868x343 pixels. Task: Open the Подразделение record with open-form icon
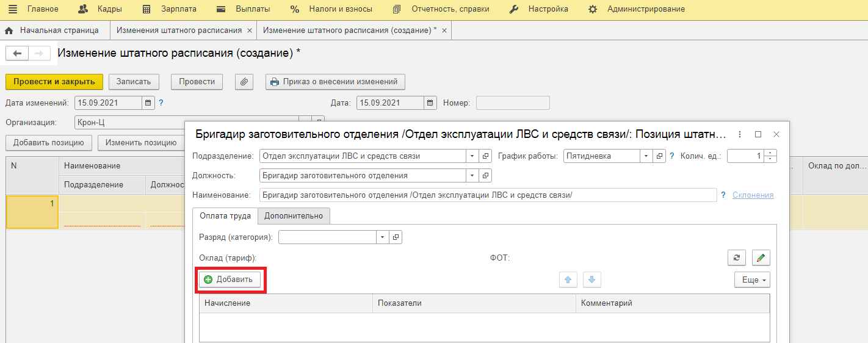tap(485, 156)
